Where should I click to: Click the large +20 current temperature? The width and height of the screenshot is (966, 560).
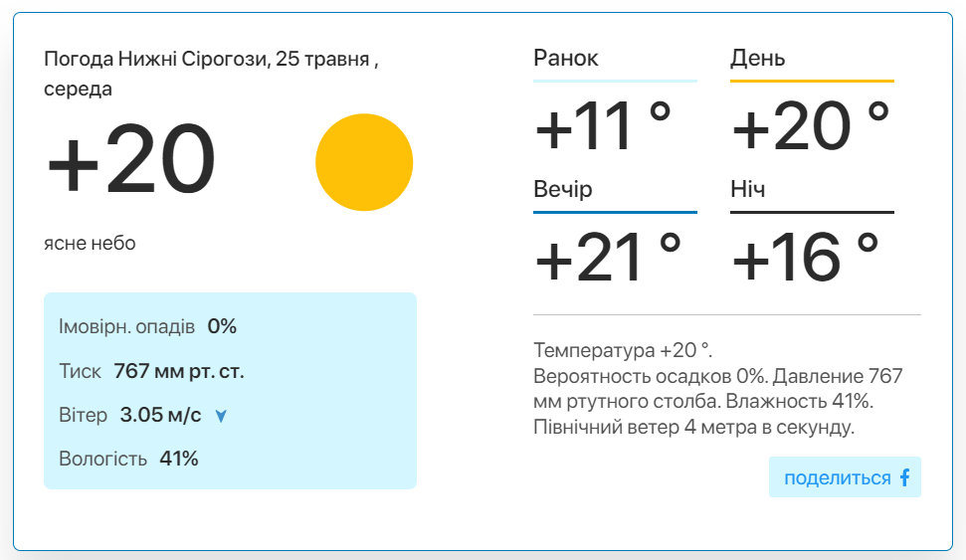(x=130, y=159)
